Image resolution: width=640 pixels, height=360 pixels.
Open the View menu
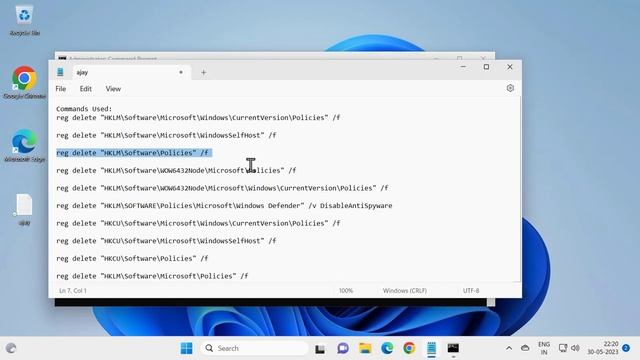(x=113, y=89)
